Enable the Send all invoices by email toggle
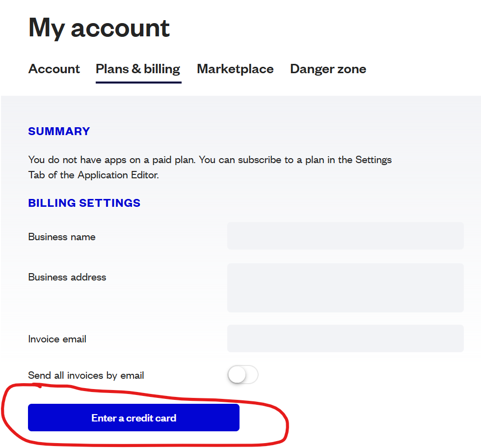Screen dimensions: 481x448 coord(243,375)
